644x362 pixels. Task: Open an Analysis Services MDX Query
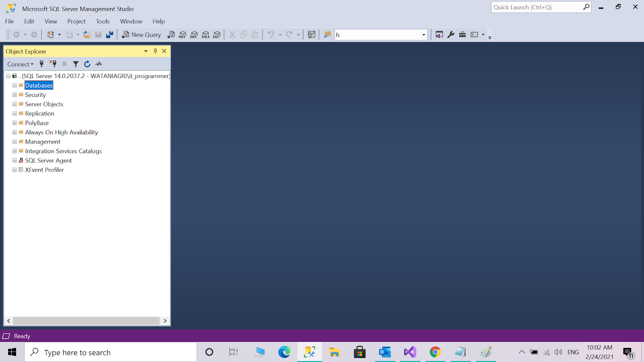coord(183,35)
